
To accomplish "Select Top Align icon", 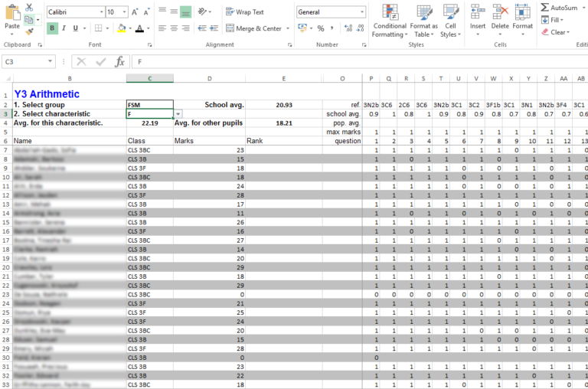I will click(x=162, y=11).
